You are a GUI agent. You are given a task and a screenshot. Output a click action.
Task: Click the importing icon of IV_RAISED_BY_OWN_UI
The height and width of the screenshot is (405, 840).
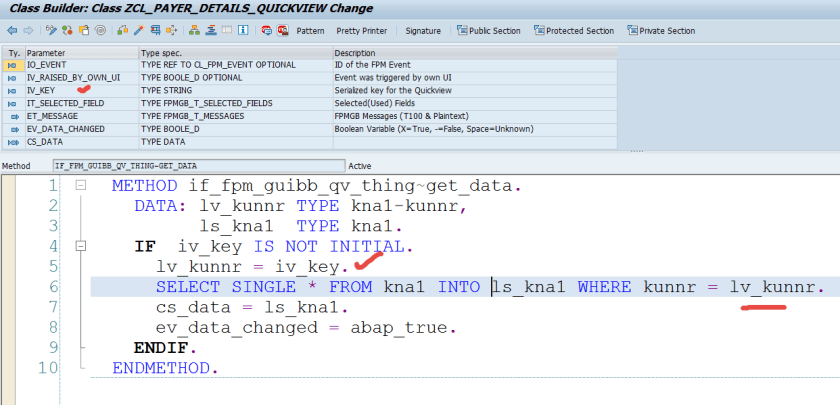13,78
